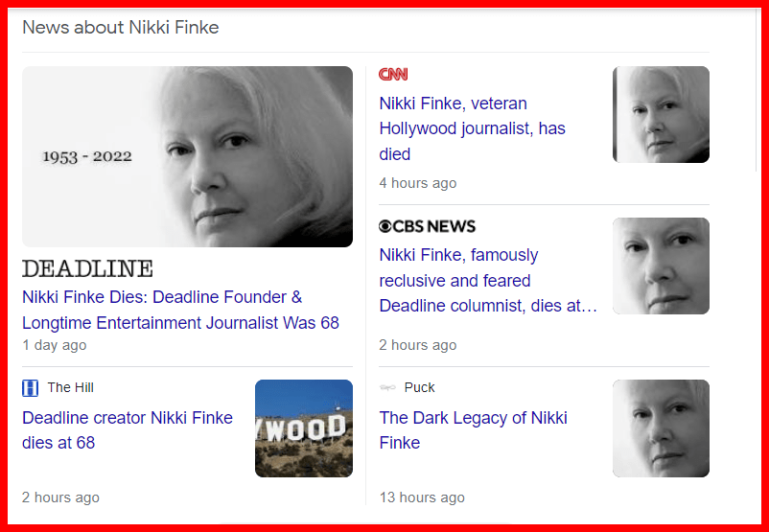
Task: Open 'Deadline creator Nikki Finke dies at 68'
Action: tap(128, 430)
